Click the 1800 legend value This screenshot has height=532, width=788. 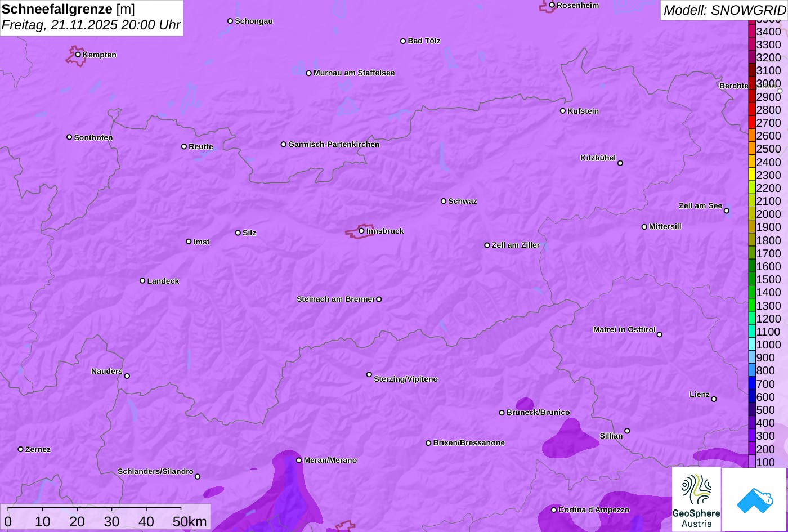[x=769, y=240]
